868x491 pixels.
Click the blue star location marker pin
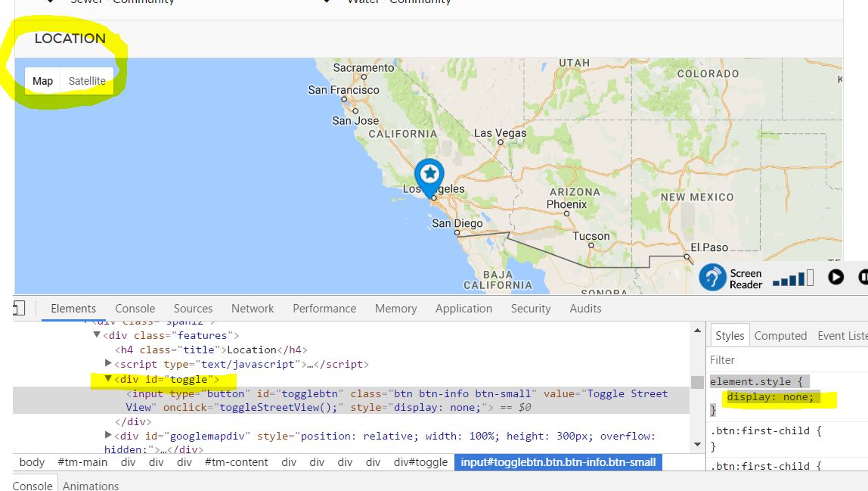(x=429, y=177)
